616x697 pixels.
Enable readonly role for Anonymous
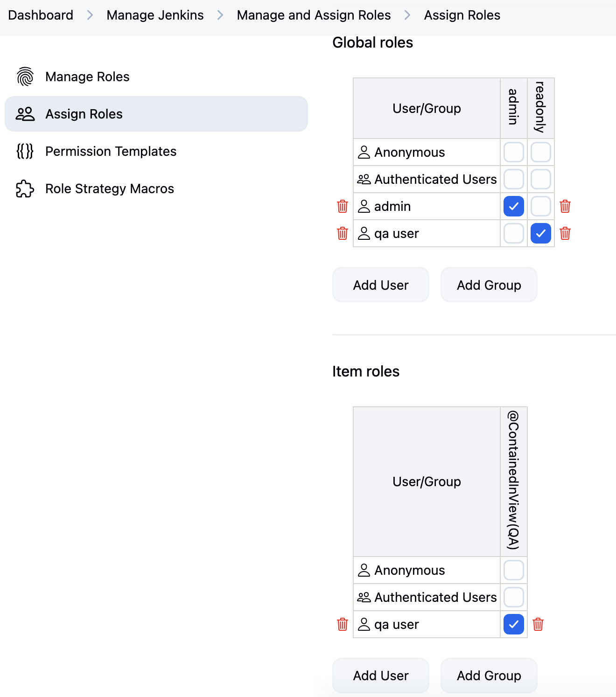click(541, 152)
